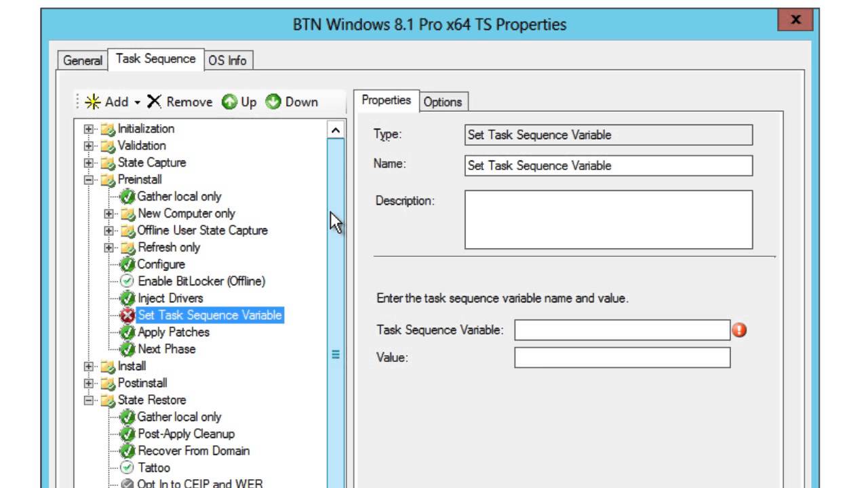Click the State Capture folder icon

click(x=108, y=163)
